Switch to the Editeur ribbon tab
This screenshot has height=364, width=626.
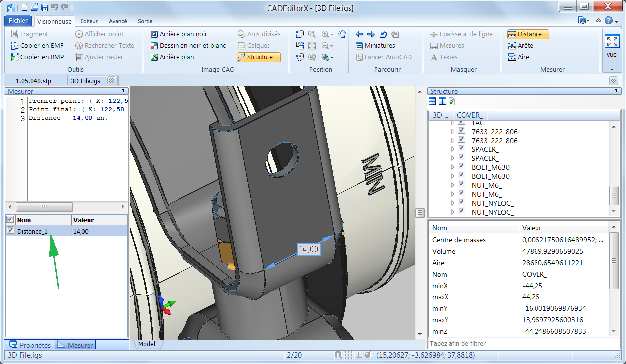point(89,21)
